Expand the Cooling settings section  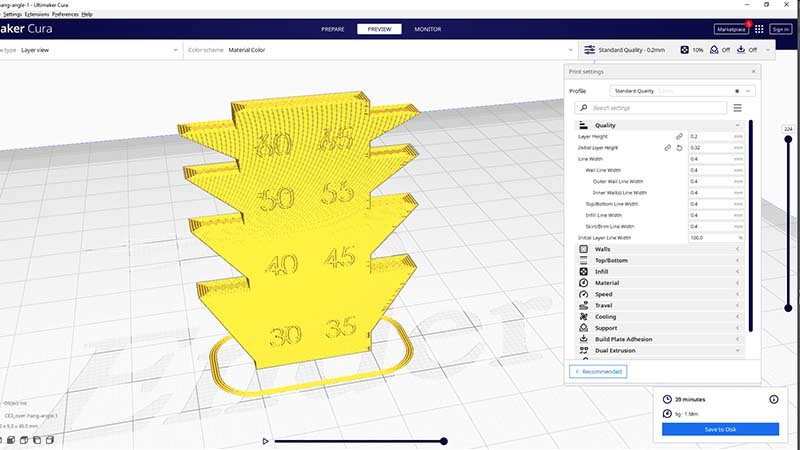[737, 316]
